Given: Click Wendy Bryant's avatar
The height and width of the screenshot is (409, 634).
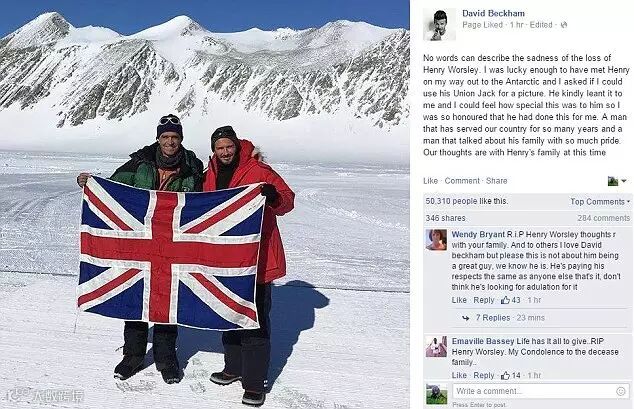Looking at the screenshot, I should (436, 240).
